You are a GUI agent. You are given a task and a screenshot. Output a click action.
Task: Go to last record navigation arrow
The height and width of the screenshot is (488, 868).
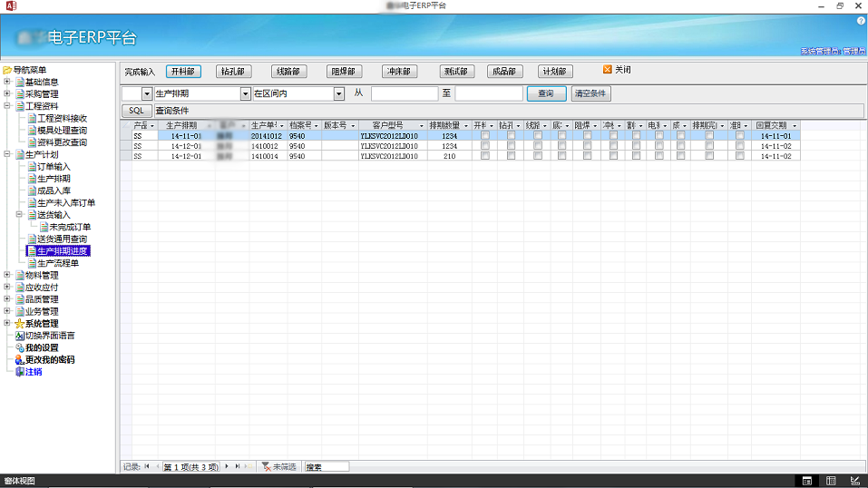click(x=238, y=466)
